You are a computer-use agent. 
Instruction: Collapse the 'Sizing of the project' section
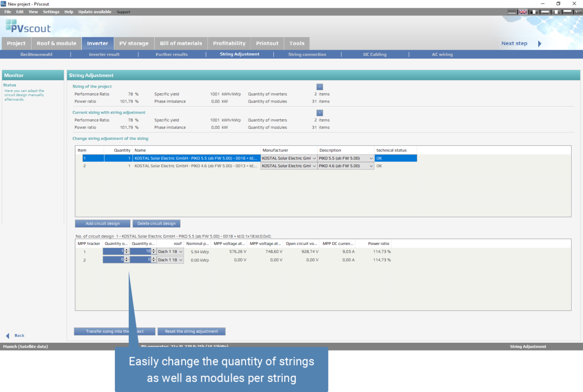[x=320, y=87]
